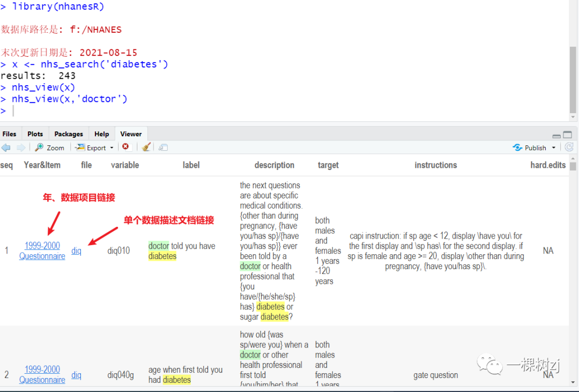Select capi instruction text in row 1

coord(436,251)
